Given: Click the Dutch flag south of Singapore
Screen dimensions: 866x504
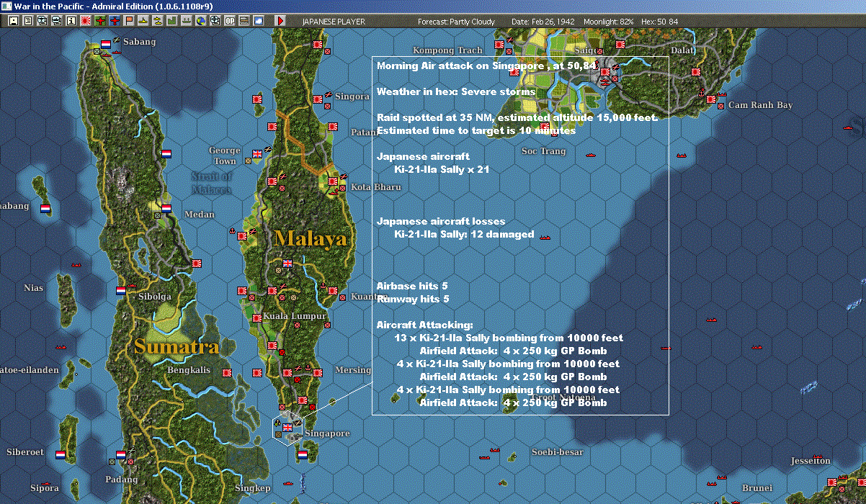Looking at the screenshot, I should click(303, 455).
